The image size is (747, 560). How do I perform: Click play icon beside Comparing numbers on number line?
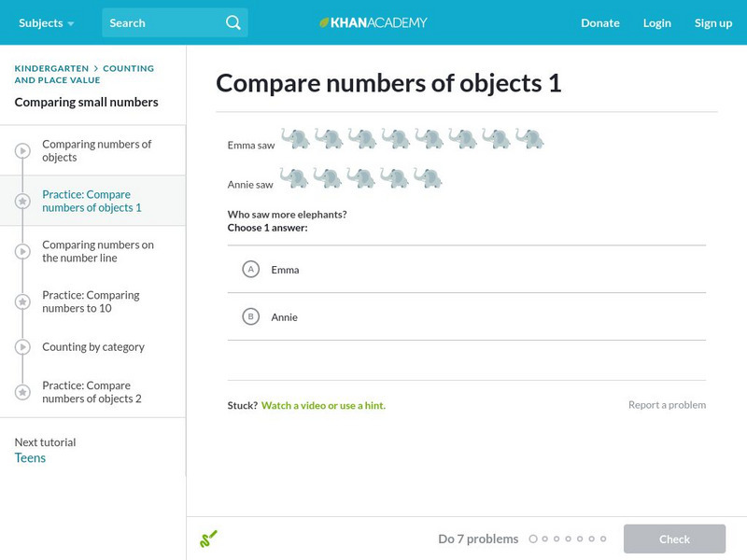[22, 251]
